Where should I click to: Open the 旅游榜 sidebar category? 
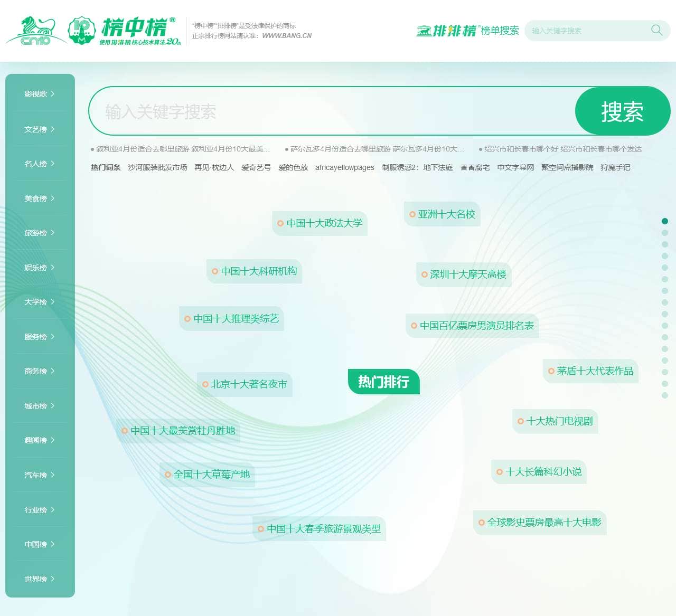tap(40, 233)
